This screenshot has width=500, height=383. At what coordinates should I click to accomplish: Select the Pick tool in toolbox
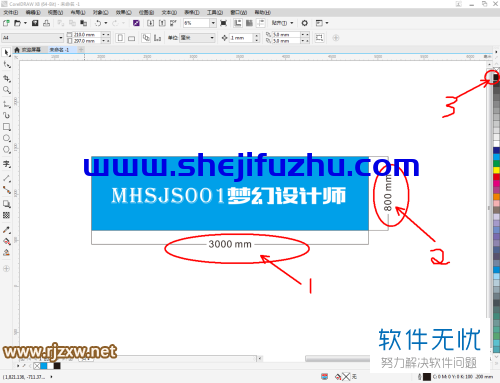point(6,53)
